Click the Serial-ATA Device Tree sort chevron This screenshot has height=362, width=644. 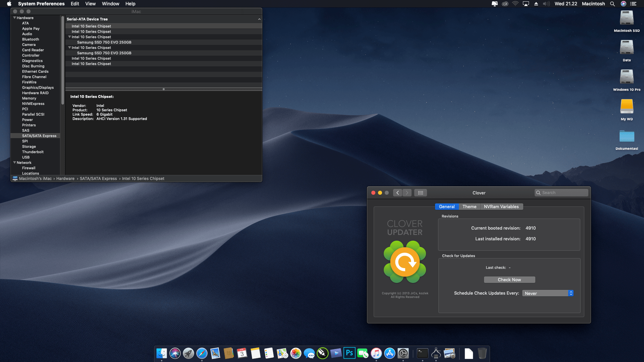click(x=259, y=19)
